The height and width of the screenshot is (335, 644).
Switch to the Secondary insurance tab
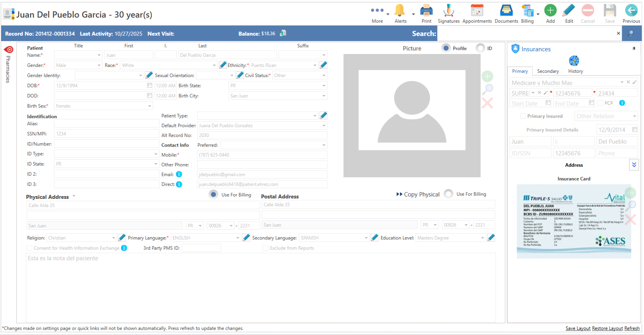pos(548,71)
